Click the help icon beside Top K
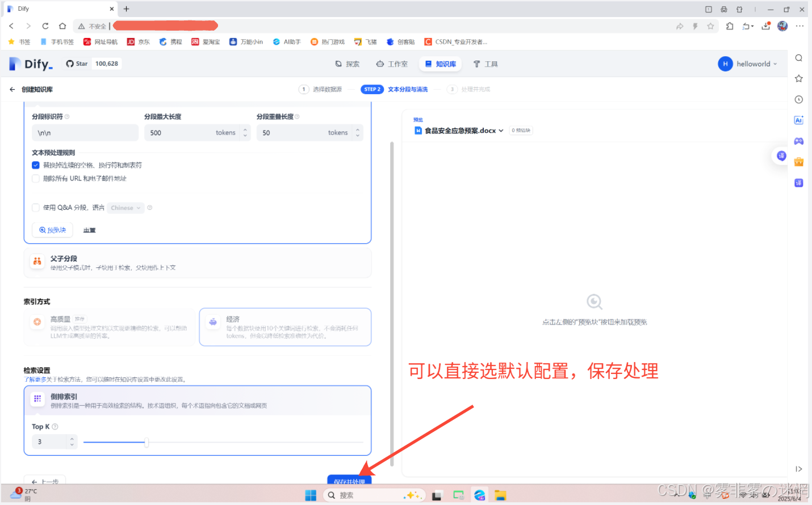 (x=55, y=427)
